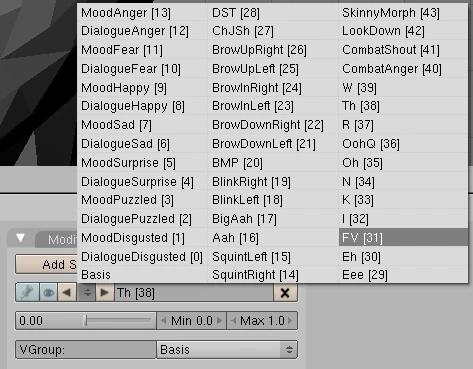Select MoodDisgusted [1] shape key
The image size is (473, 369).
pos(142,238)
